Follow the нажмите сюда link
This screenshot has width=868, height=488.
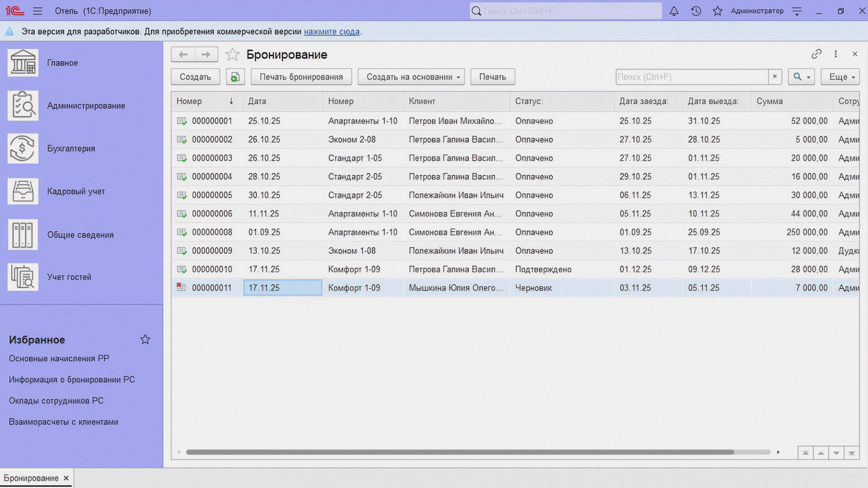(331, 32)
